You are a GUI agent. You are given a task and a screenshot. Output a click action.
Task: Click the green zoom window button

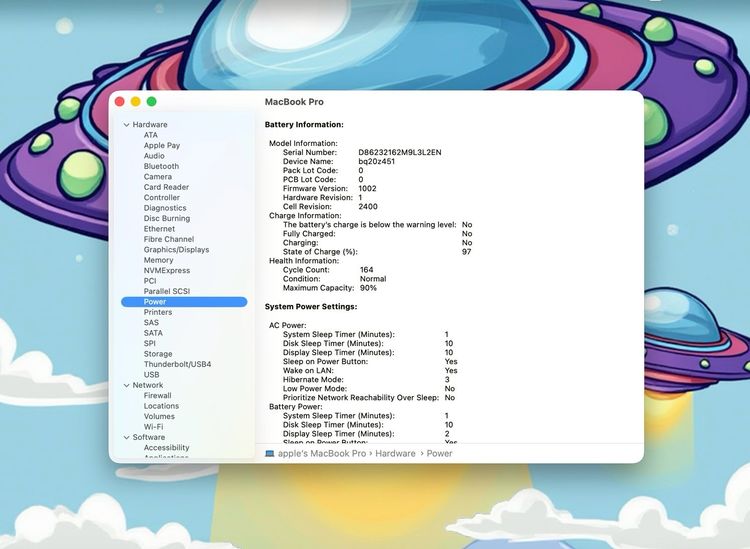point(152,101)
